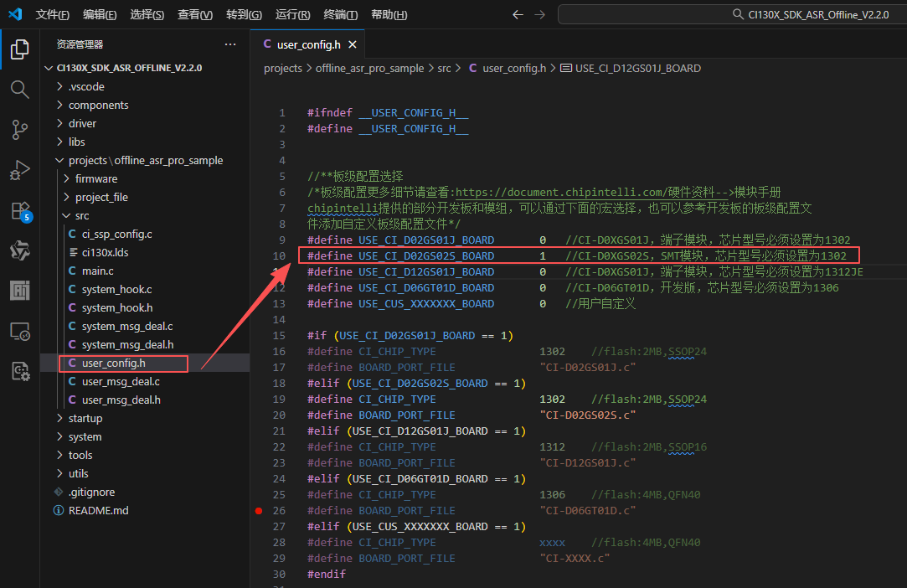Click the red breakpoint dot beside README.md row
This screenshot has height=588, width=907.
coord(258,510)
